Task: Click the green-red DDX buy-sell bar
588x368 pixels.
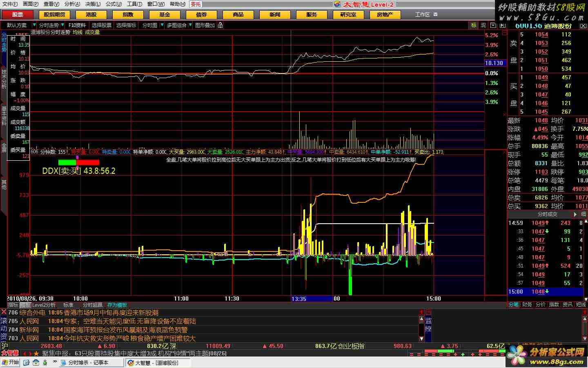Action: click(78, 162)
